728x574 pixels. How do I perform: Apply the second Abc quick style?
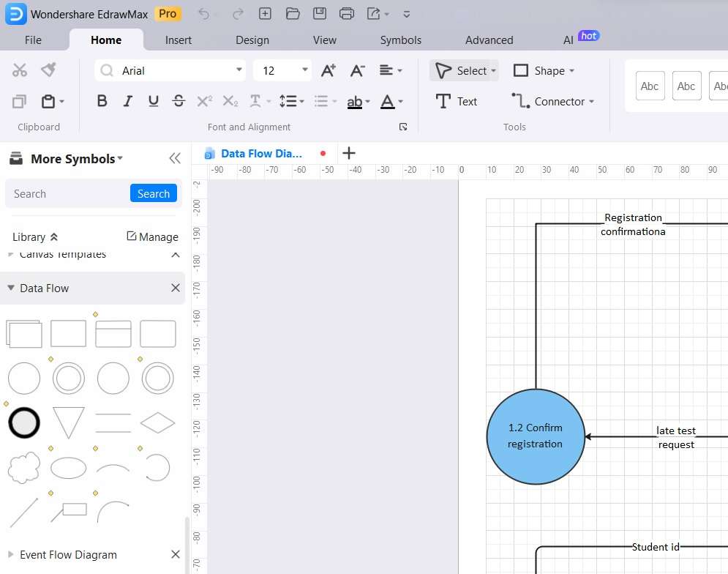tap(686, 86)
